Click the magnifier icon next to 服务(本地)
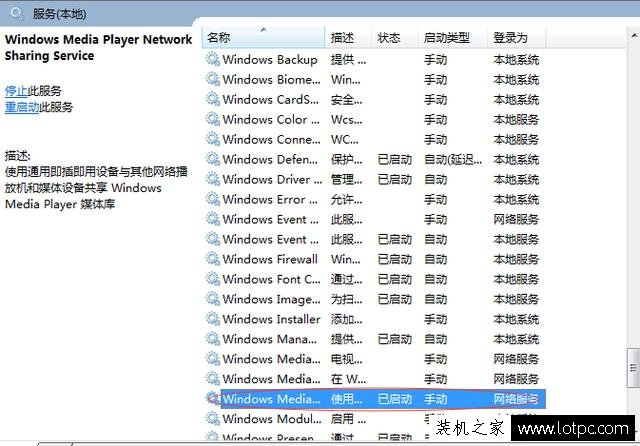 click(x=17, y=13)
